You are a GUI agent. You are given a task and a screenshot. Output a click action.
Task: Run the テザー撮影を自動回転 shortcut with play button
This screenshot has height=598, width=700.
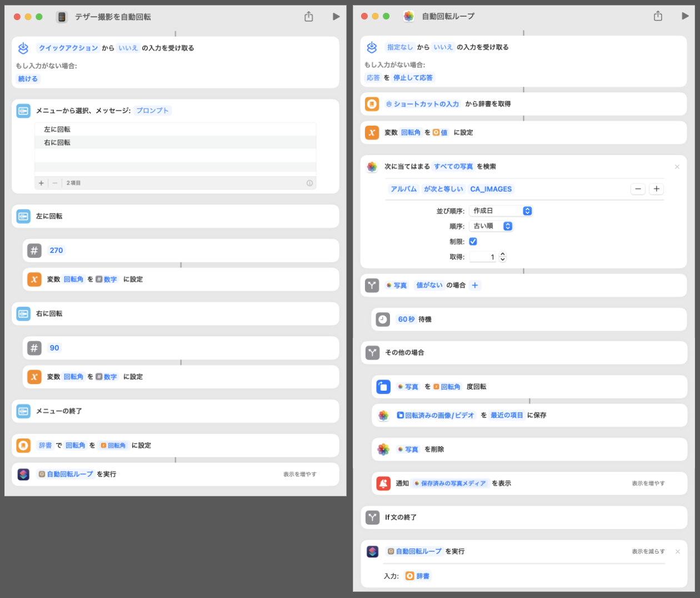(x=336, y=17)
